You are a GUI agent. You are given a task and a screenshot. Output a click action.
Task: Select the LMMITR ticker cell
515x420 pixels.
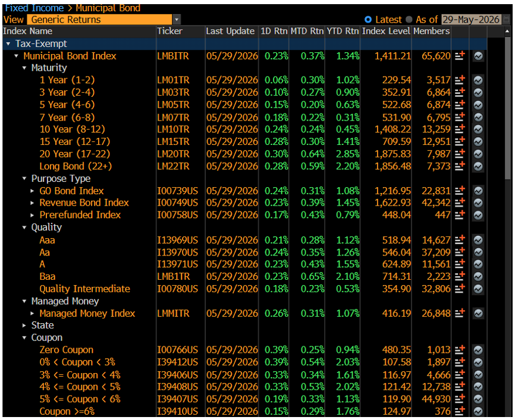173,313
